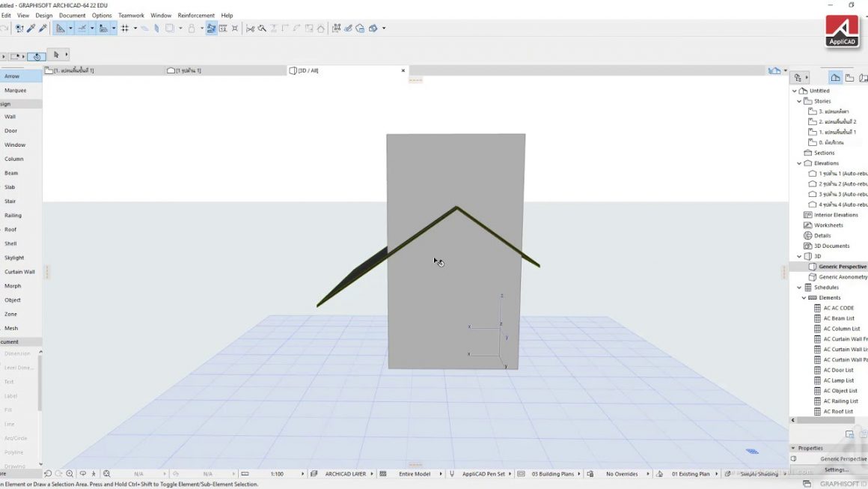
Task: Select the View Map icon in Navigator
Action: (x=849, y=78)
